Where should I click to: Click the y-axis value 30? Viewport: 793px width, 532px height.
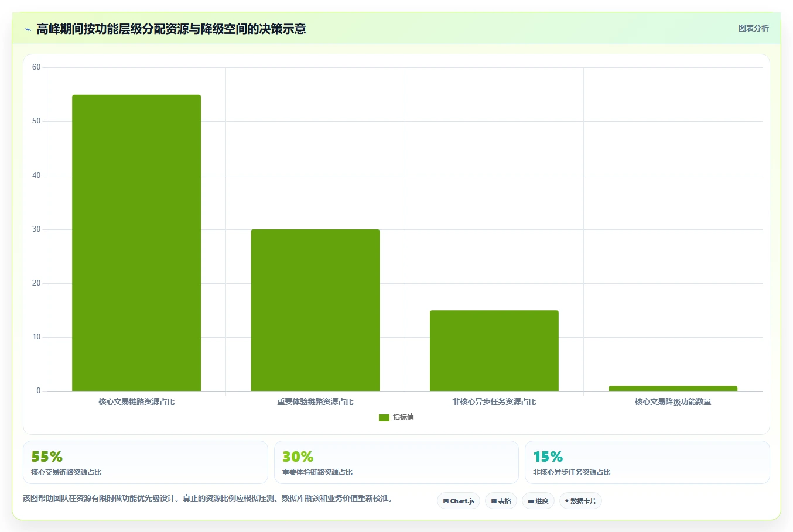(x=36, y=229)
